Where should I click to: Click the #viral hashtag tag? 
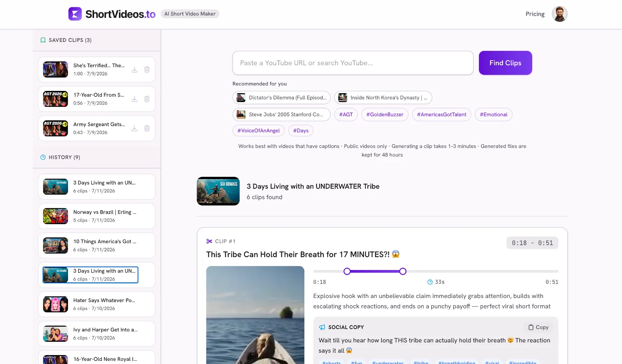492,362
